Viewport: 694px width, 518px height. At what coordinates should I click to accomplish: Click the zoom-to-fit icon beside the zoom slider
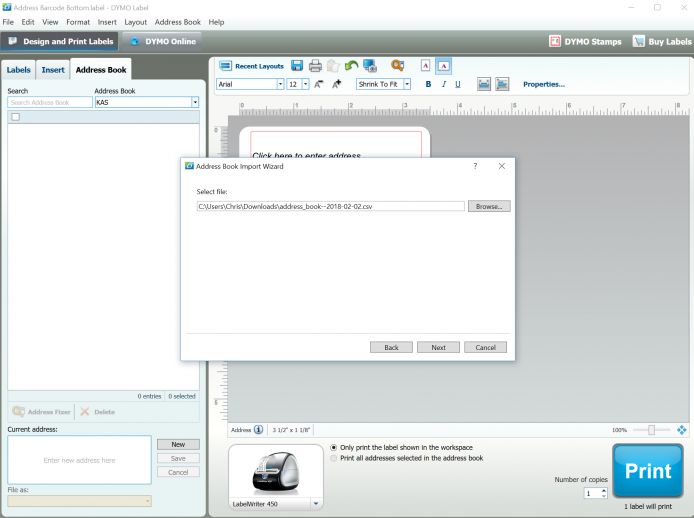(x=682, y=430)
